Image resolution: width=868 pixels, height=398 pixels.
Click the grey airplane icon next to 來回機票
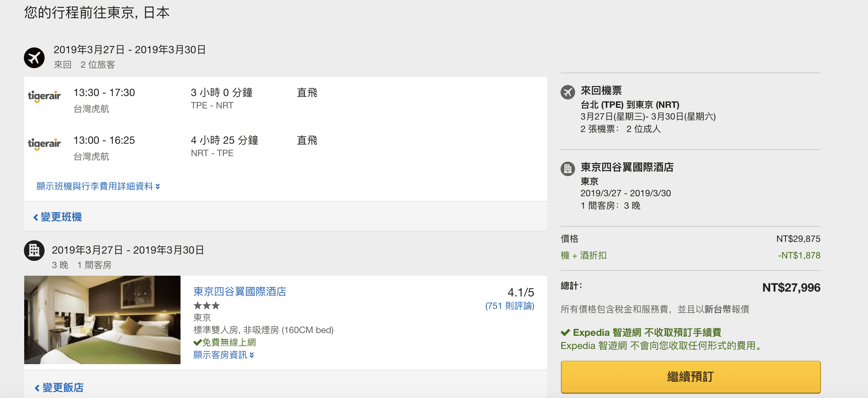pos(568,92)
